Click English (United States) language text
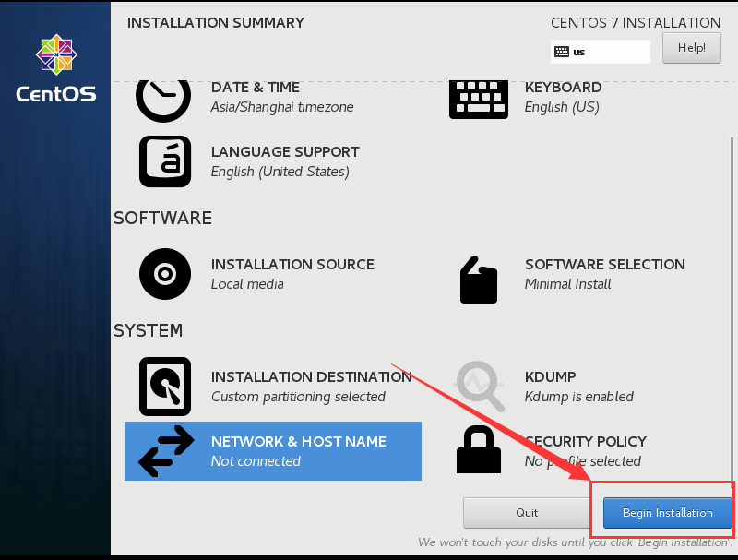 pos(280,172)
